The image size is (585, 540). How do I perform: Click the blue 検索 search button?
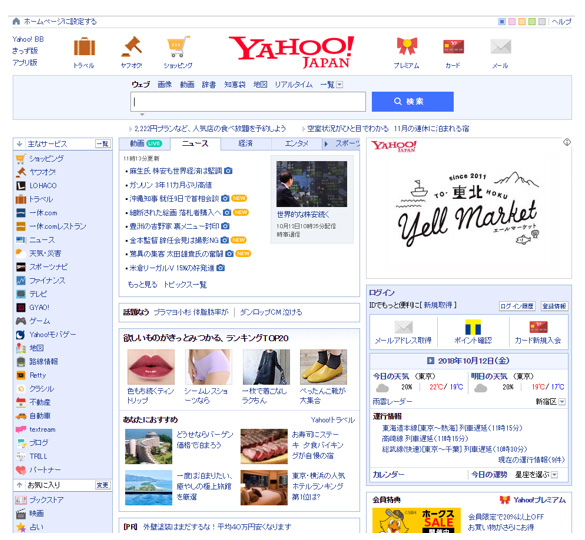tap(413, 102)
